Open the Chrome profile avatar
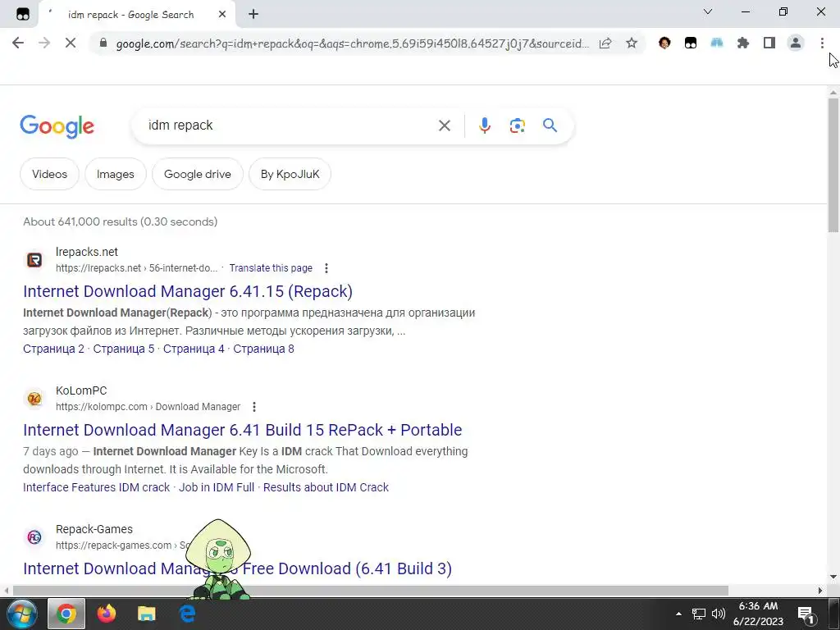The width and height of the screenshot is (840, 630). (x=796, y=43)
